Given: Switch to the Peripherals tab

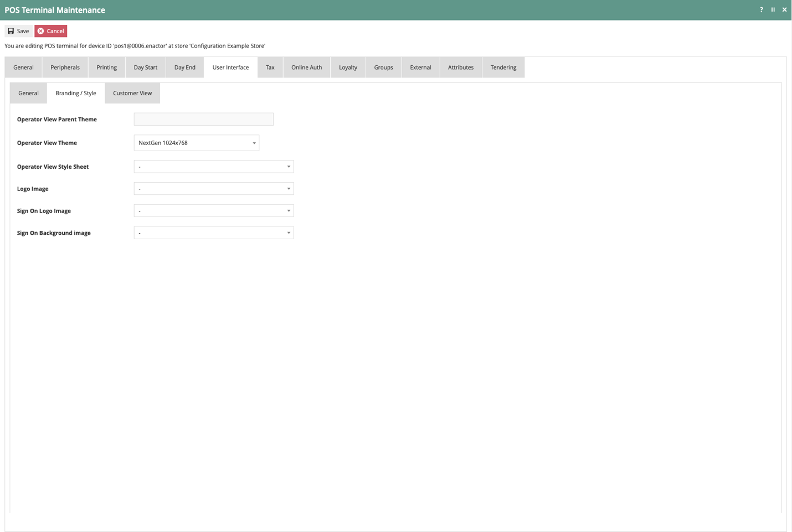Looking at the screenshot, I should click(65, 68).
